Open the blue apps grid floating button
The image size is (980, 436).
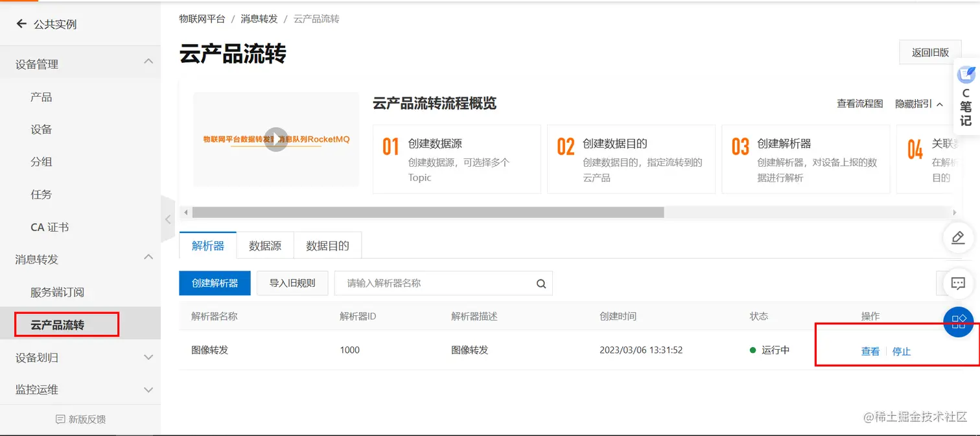[x=959, y=321]
